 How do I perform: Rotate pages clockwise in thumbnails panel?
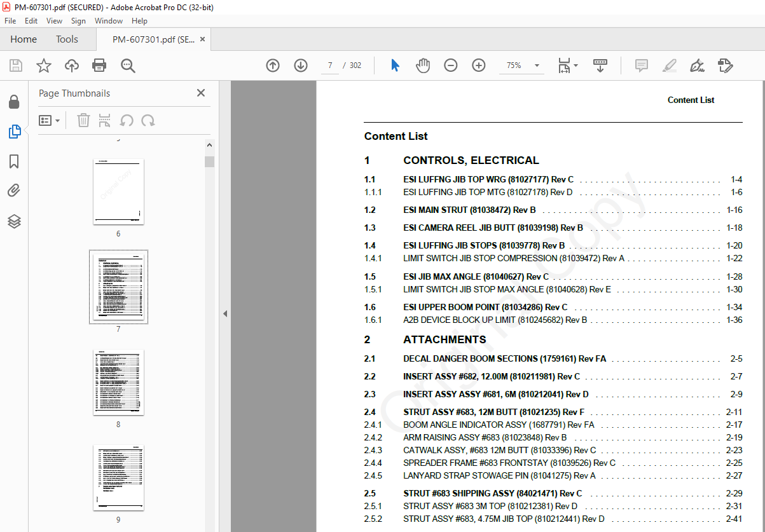(x=148, y=120)
